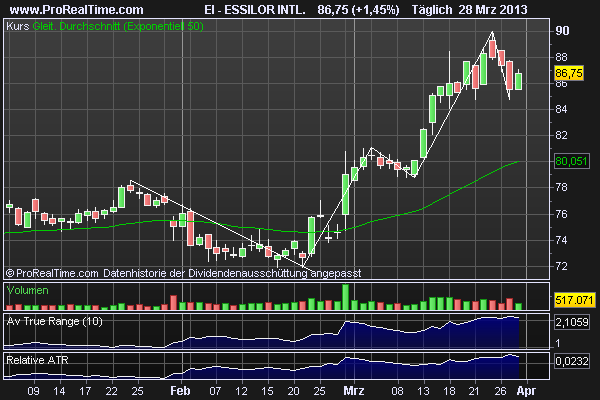Click the 82 price axis label
The width and height of the screenshot is (600, 400).
(561, 135)
